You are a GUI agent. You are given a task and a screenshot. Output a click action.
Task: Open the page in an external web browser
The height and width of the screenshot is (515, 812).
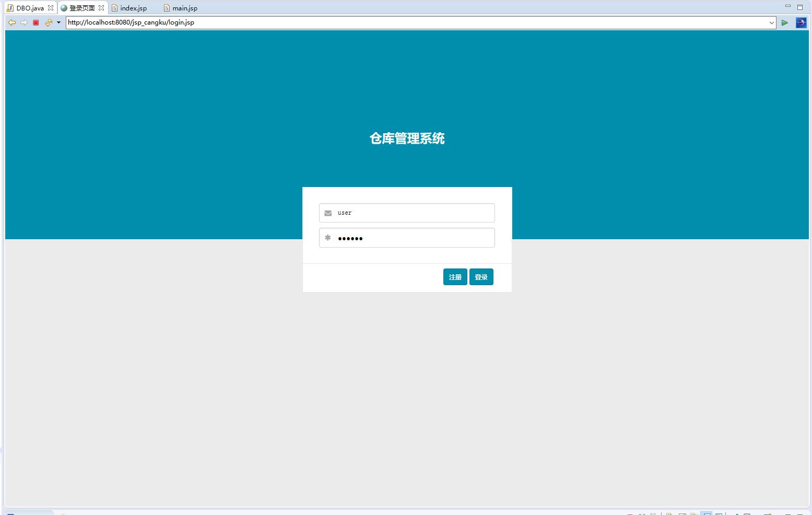click(801, 22)
